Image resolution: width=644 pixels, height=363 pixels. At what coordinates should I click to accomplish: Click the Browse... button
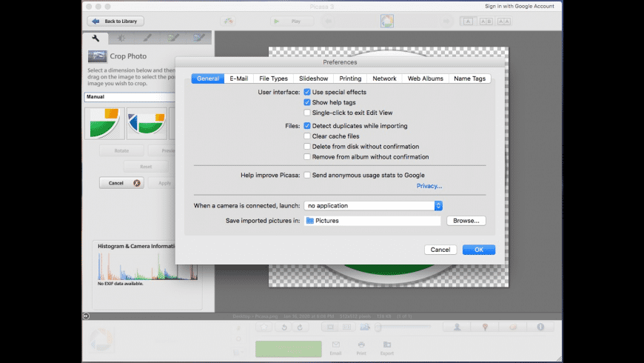point(466,221)
